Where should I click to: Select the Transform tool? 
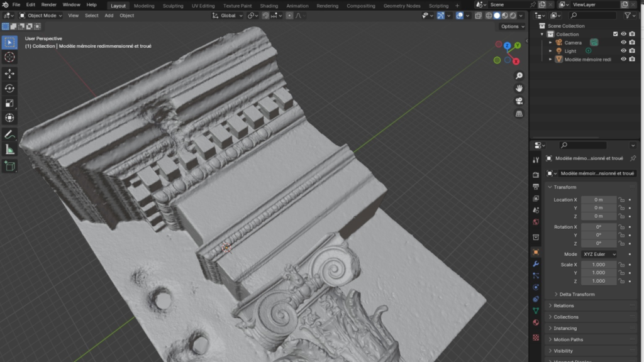point(9,118)
